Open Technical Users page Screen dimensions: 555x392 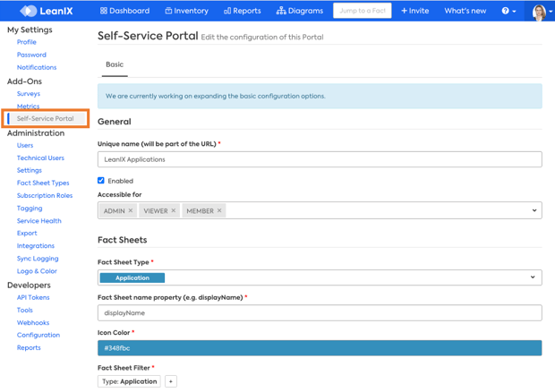[40, 158]
